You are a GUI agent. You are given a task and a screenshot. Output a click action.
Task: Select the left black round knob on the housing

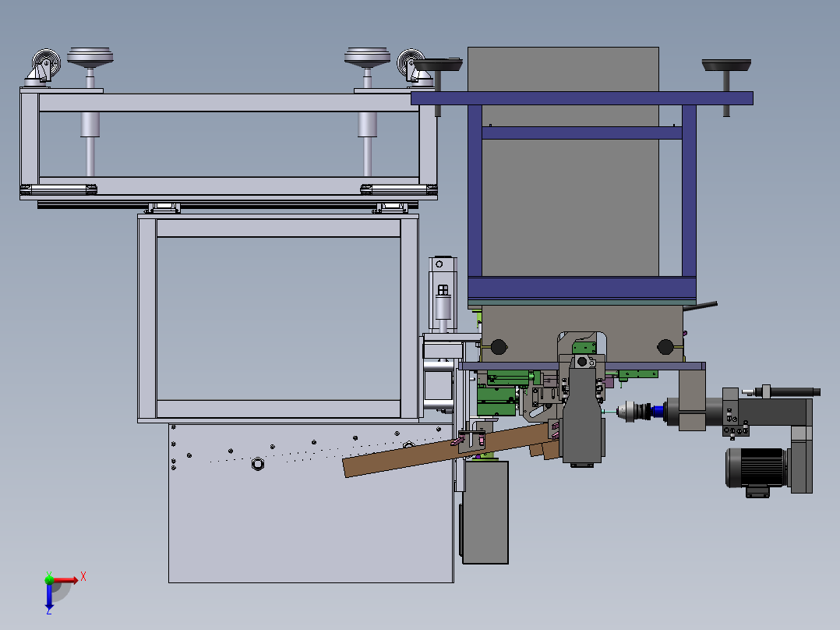point(499,347)
